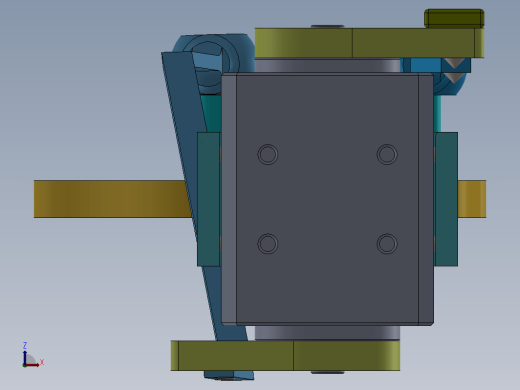Select the dark gray central block face
Image resolution: width=520 pixels, height=390 pixels.
pyautogui.click(x=327, y=199)
